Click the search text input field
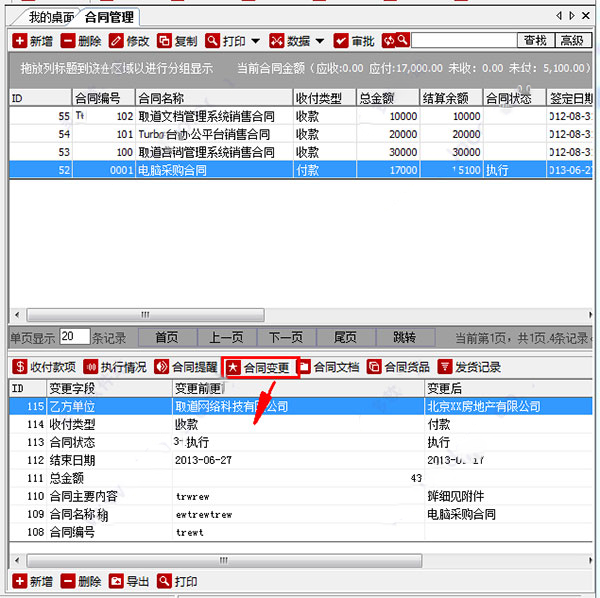 click(x=464, y=40)
